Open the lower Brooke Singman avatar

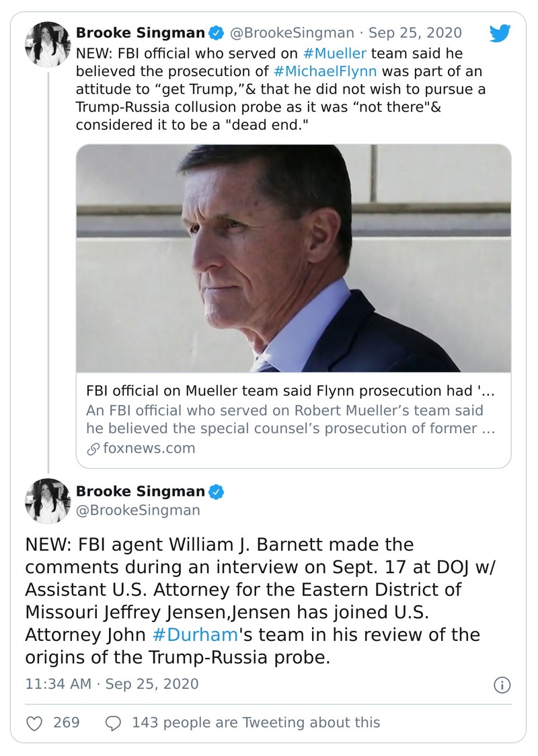coord(48,501)
